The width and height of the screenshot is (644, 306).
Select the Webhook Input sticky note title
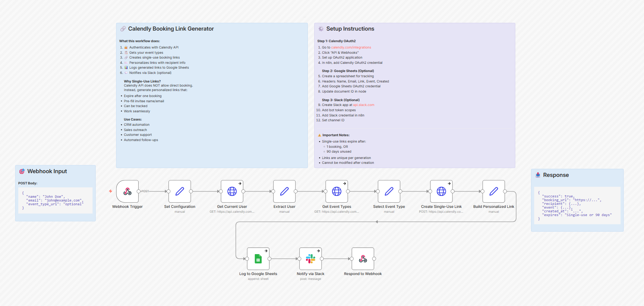click(x=47, y=171)
